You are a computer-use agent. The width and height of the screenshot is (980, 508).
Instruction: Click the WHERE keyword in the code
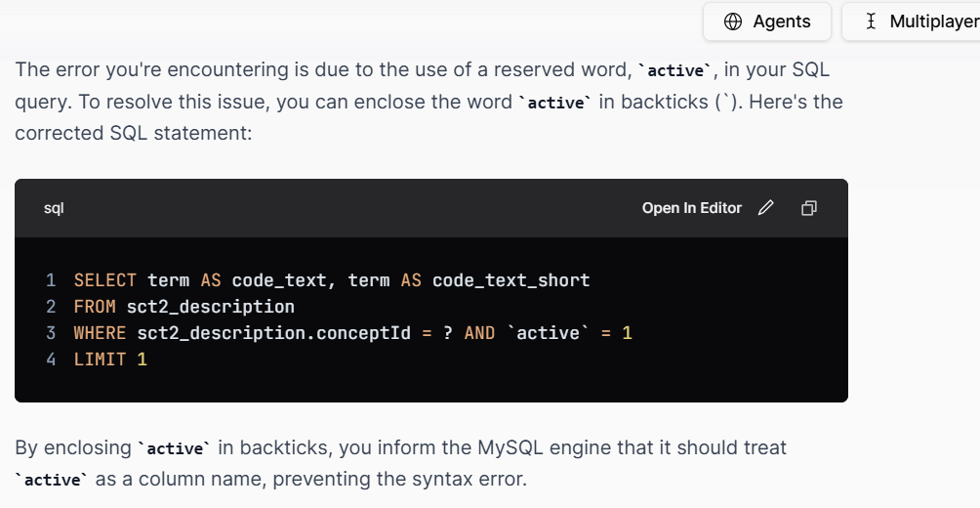coord(100,333)
